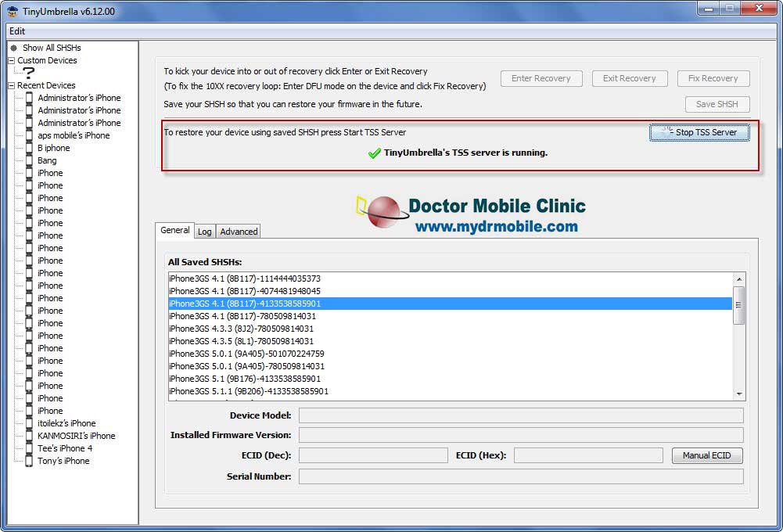Select Show All SHSHs in the tree
The width and height of the screenshot is (783, 532).
pos(52,48)
